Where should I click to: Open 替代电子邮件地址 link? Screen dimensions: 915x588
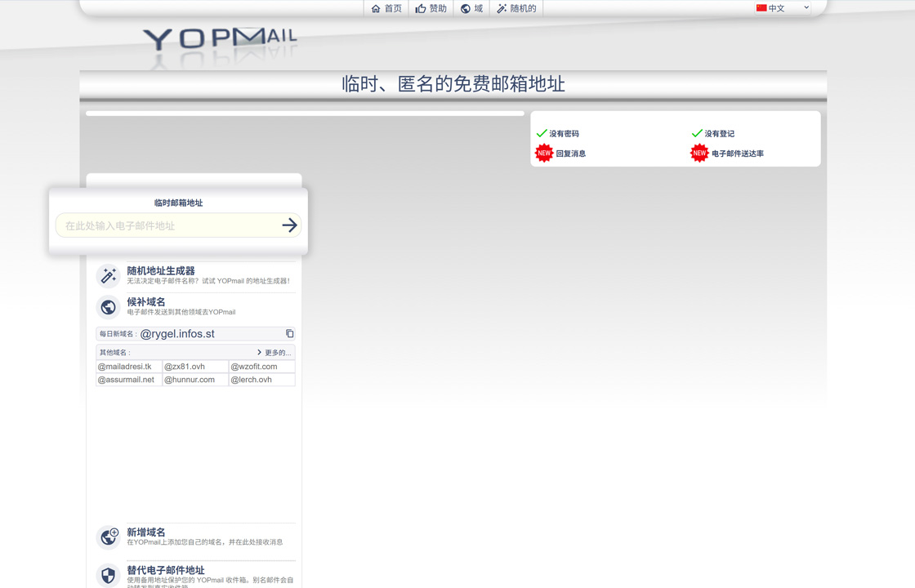point(166,570)
